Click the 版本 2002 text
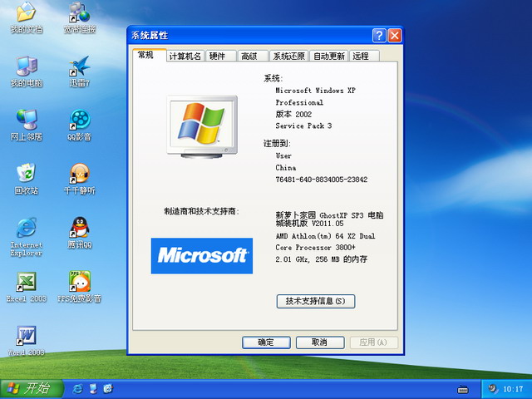Viewport: 532px width, 399px height. [293, 114]
